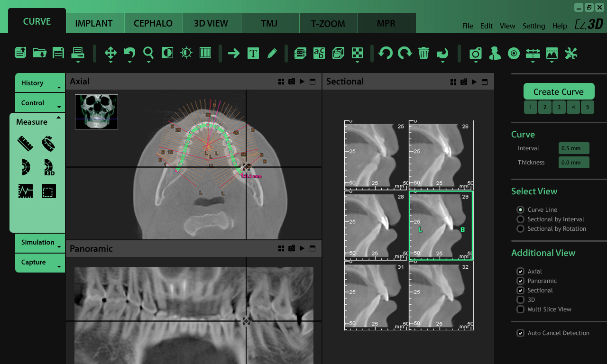Expand the Capture panel
This screenshot has width=607, height=364.
pyautogui.click(x=40, y=263)
